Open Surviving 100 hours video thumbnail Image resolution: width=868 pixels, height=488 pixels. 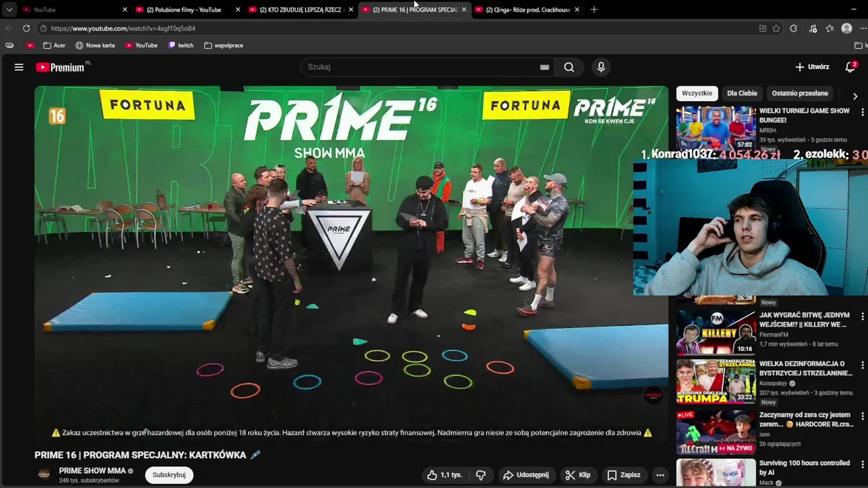coord(715,473)
